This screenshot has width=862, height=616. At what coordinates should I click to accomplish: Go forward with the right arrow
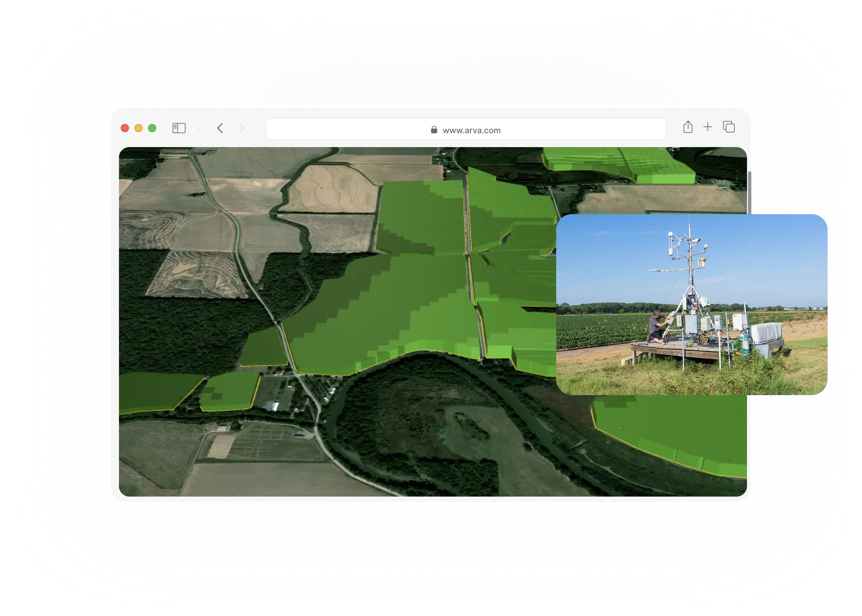coord(242,128)
